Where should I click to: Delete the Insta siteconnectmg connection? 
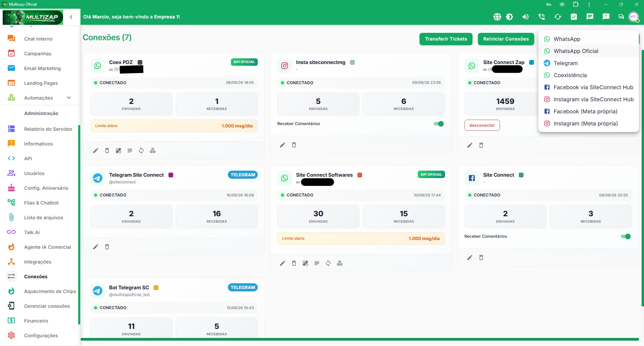point(294,145)
